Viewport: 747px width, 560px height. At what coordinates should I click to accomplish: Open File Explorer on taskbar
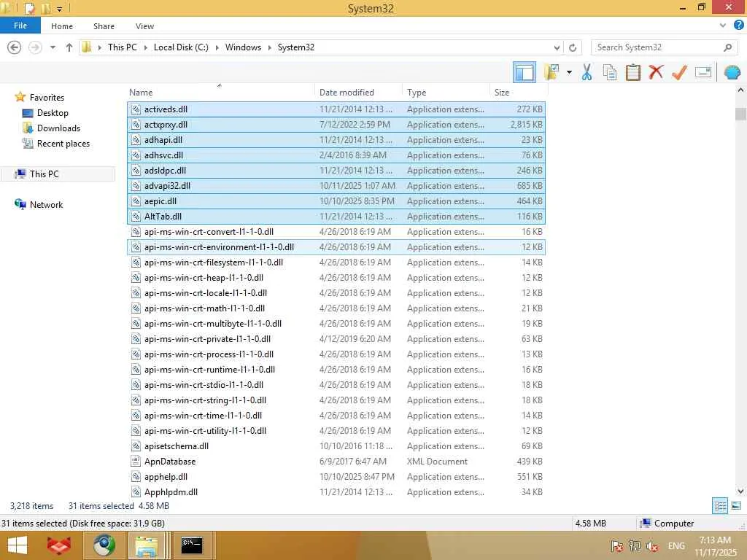(x=147, y=545)
